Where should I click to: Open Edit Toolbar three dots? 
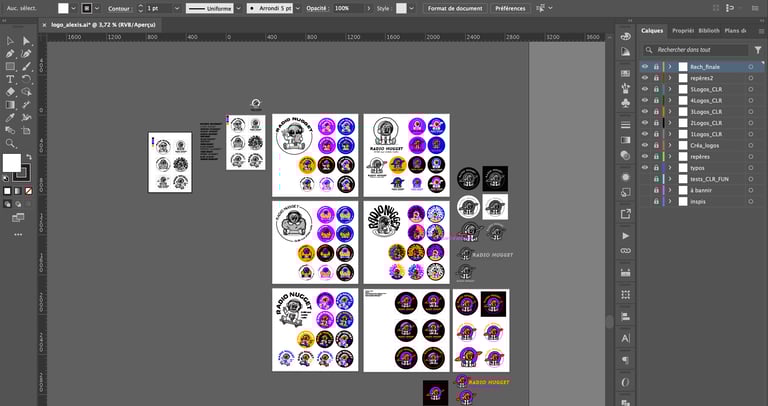(x=18, y=235)
